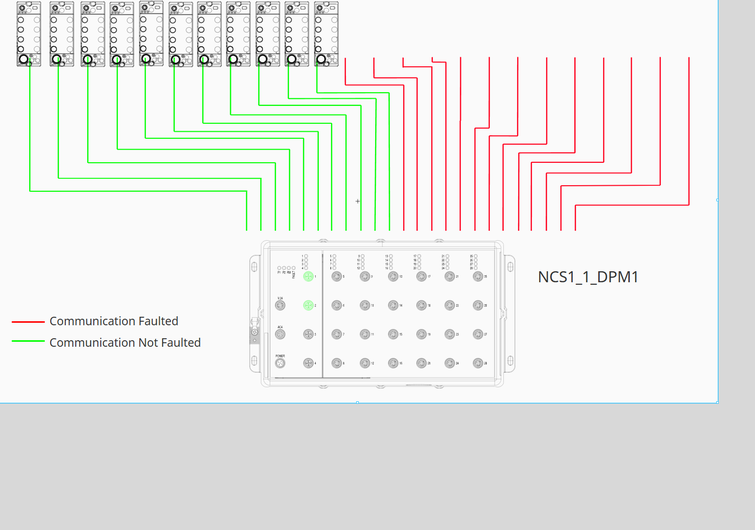Click port 5 connector on the DPM

click(337, 277)
